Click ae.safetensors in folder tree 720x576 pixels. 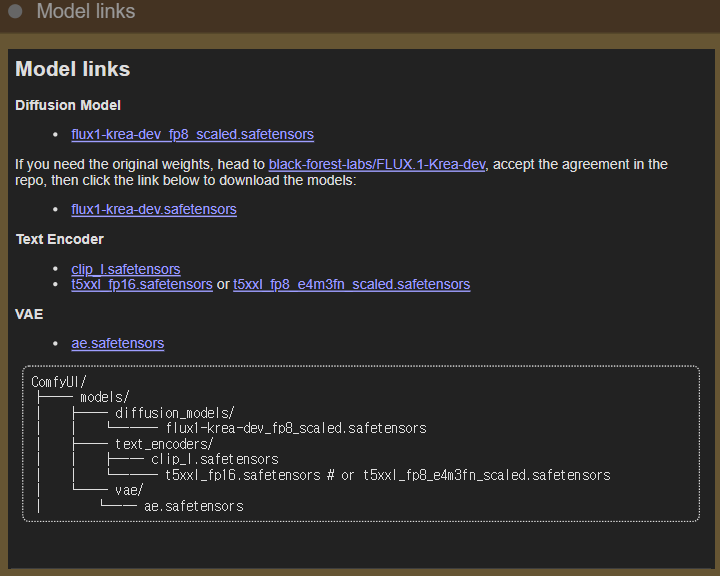pyautogui.click(x=194, y=506)
